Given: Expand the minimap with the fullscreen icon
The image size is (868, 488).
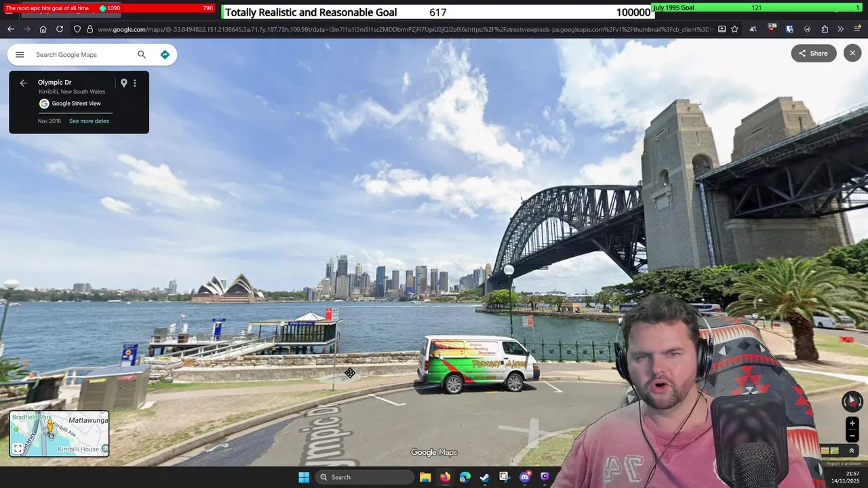Looking at the screenshot, I should tap(18, 449).
